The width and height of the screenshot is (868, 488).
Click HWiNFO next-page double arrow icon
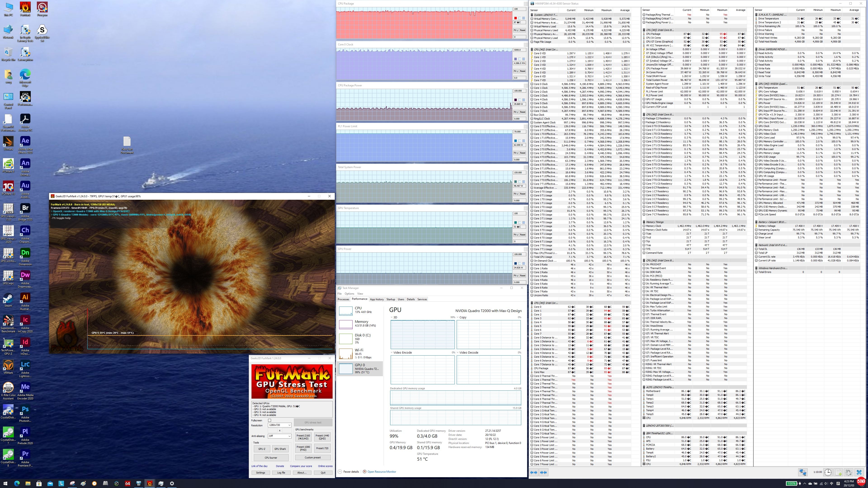click(543, 472)
